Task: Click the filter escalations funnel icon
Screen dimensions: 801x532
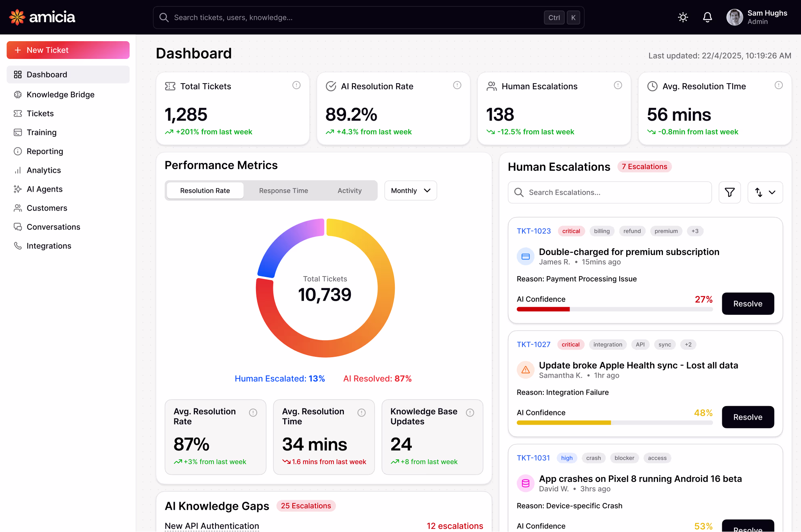Action: [730, 193]
